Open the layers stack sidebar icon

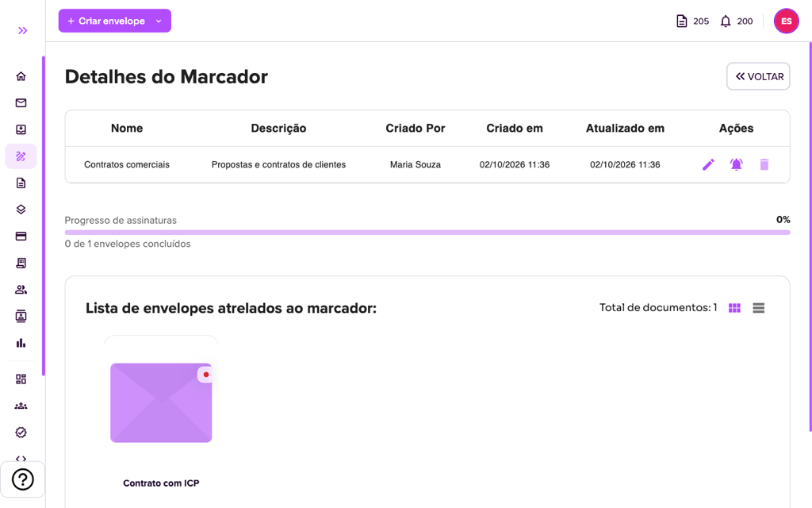[21, 210]
